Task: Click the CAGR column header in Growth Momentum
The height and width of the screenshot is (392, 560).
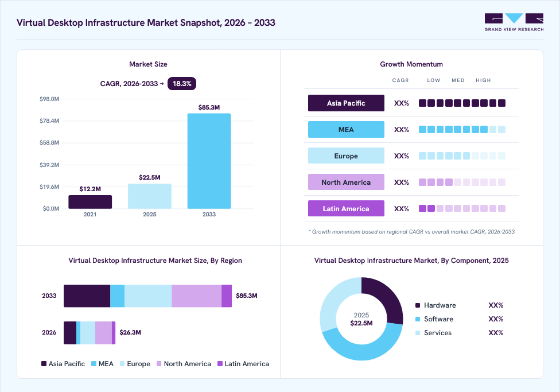Action: (x=400, y=80)
